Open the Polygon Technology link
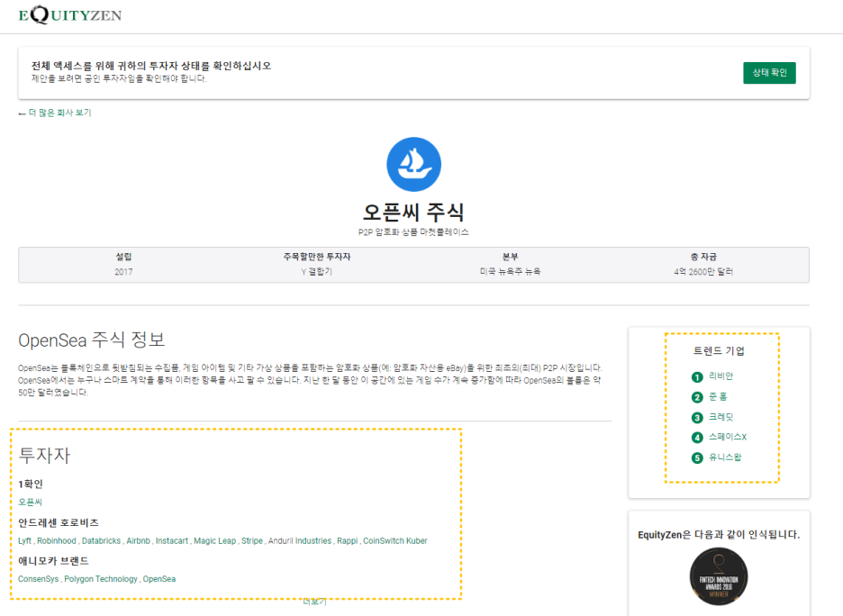The image size is (843, 616). click(101, 579)
